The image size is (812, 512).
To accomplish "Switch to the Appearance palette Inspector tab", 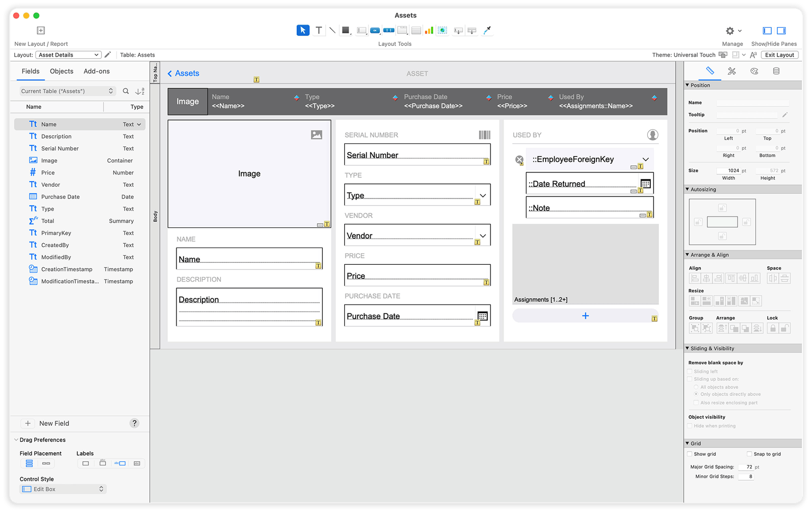I will [x=754, y=71].
